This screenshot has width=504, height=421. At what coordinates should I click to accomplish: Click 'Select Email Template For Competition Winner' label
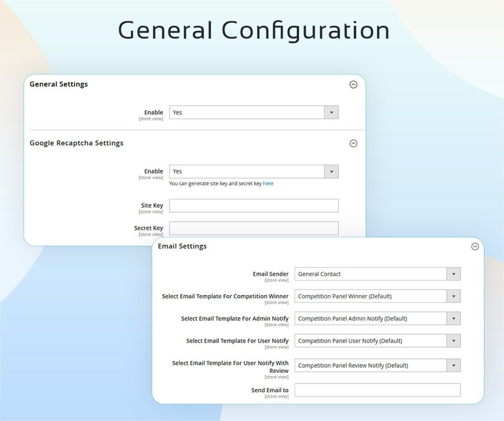225,296
